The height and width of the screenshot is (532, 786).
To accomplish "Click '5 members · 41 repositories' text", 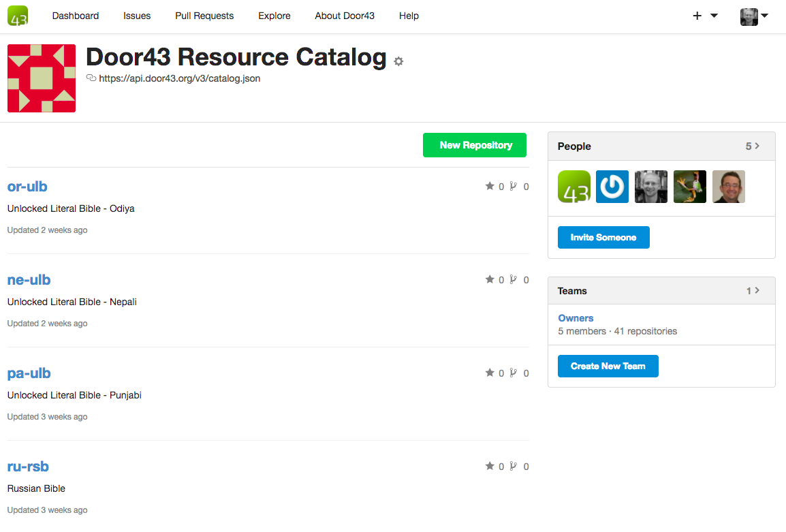I will [618, 332].
